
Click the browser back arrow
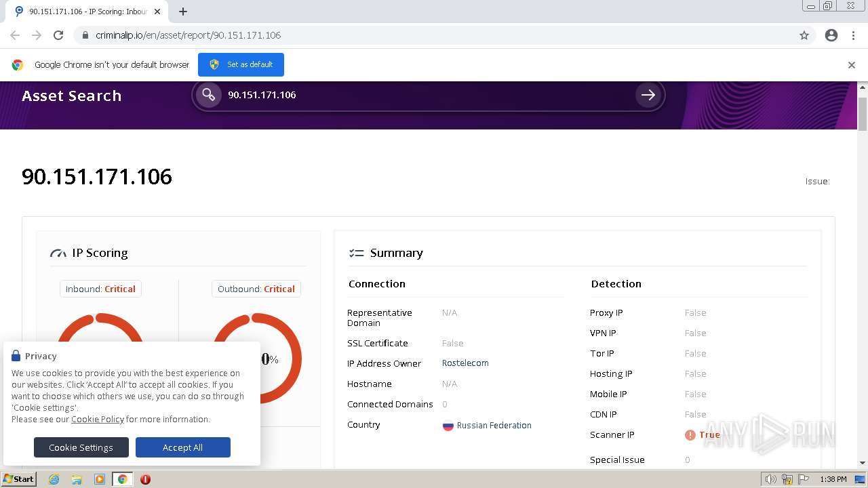[15, 35]
